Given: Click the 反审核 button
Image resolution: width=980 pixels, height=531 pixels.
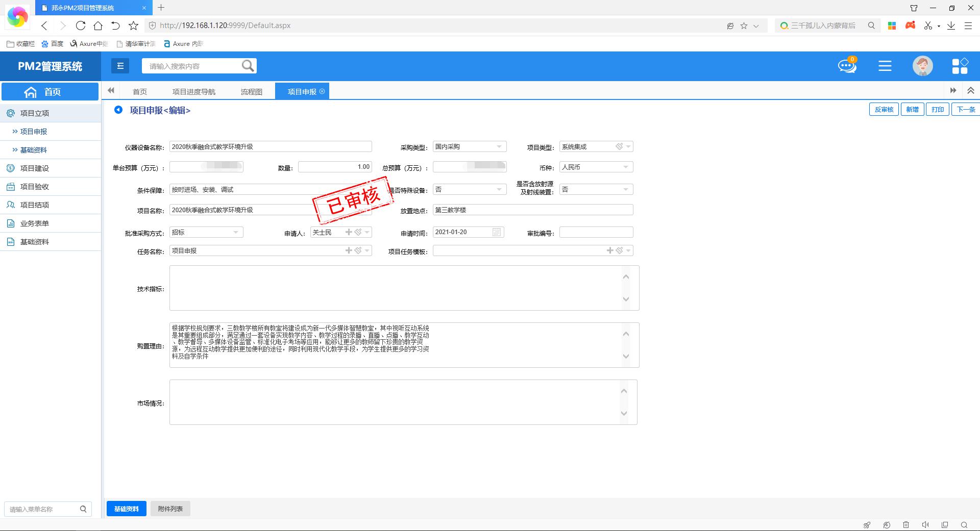Looking at the screenshot, I should (884, 109).
